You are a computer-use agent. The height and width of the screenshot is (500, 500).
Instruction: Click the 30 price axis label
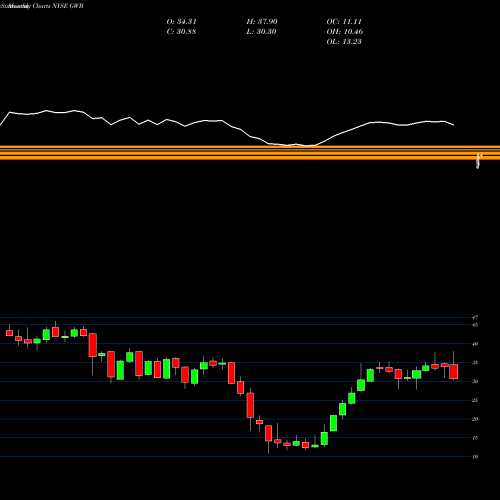pos(475,381)
